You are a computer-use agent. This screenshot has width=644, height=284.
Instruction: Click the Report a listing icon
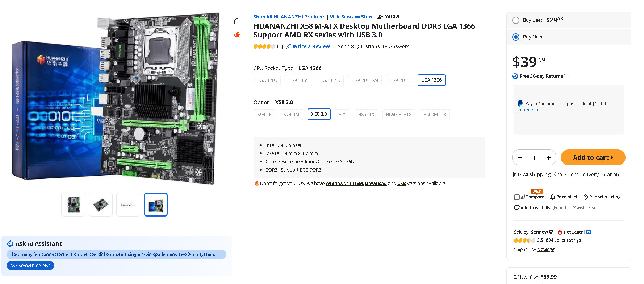pyautogui.click(x=585, y=197)
